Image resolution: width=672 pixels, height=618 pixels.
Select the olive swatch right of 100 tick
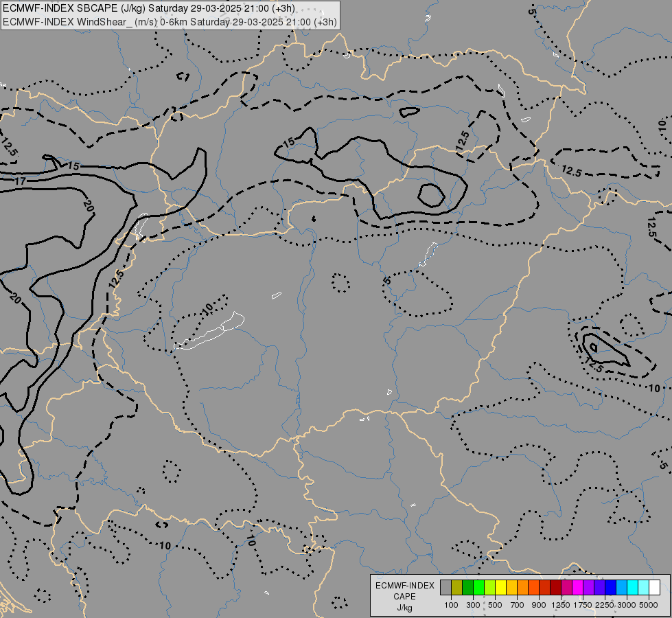(x=456, y=587)
